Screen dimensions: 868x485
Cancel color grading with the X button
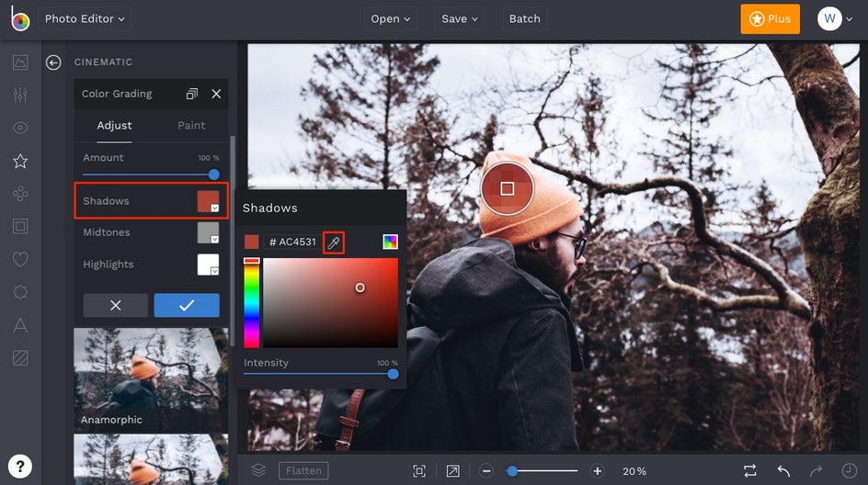click(x=115, y=305)
